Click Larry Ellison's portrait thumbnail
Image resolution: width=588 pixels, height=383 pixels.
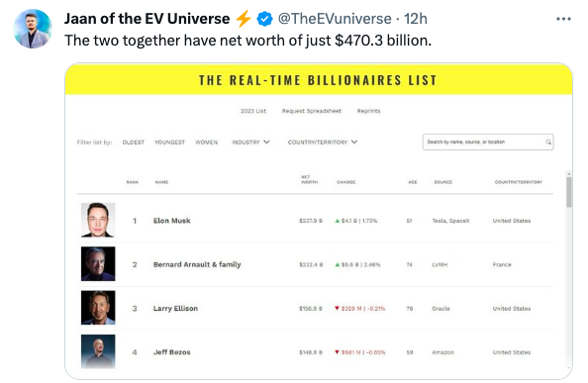tap(98, 308)
